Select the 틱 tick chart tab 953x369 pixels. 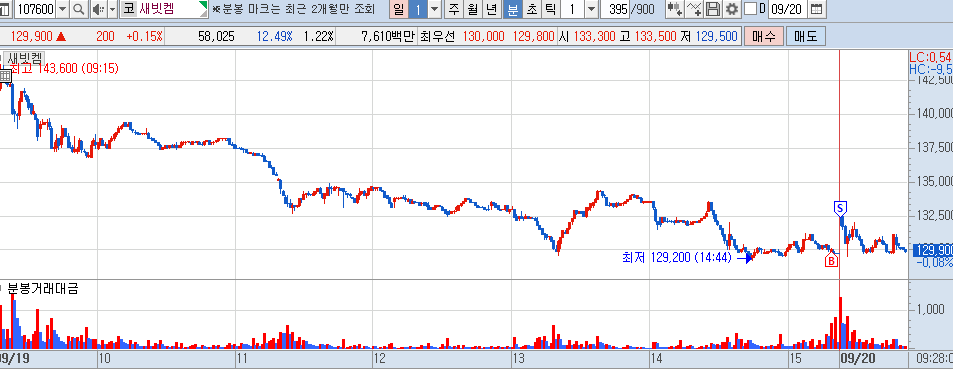[550, 9]
